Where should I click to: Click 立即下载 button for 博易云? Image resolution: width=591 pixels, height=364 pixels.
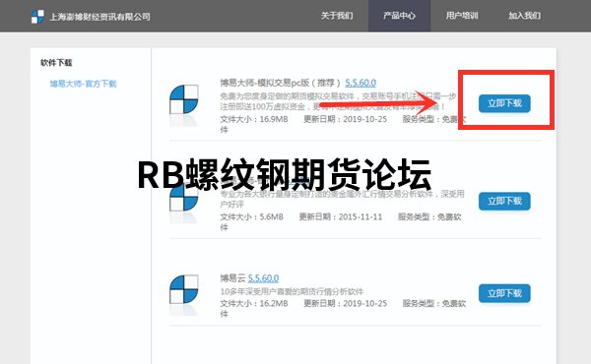pyautogui.click(x=504, y=293)
